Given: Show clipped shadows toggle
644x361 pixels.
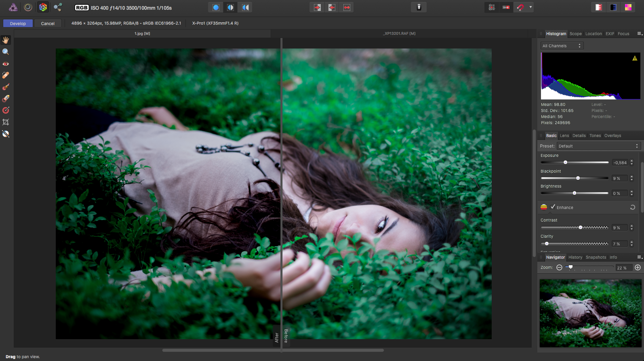Looking at the screenshot, I should coord(613,7).
